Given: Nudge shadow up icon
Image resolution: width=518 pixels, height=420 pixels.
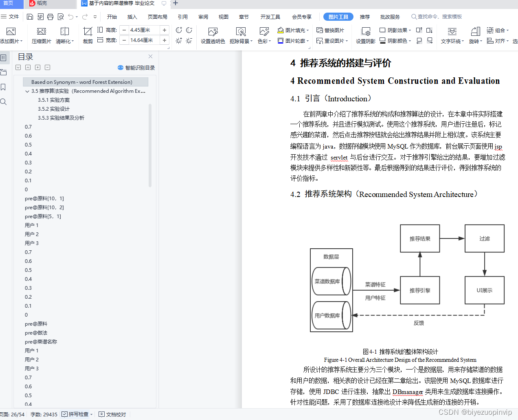Looking at the screenshot, I should tap(419, 30).
